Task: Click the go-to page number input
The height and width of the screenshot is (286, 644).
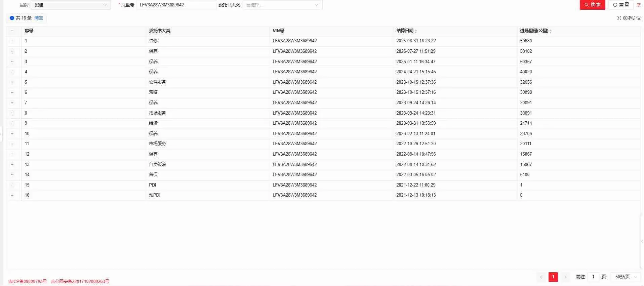Action: [593, 277]
